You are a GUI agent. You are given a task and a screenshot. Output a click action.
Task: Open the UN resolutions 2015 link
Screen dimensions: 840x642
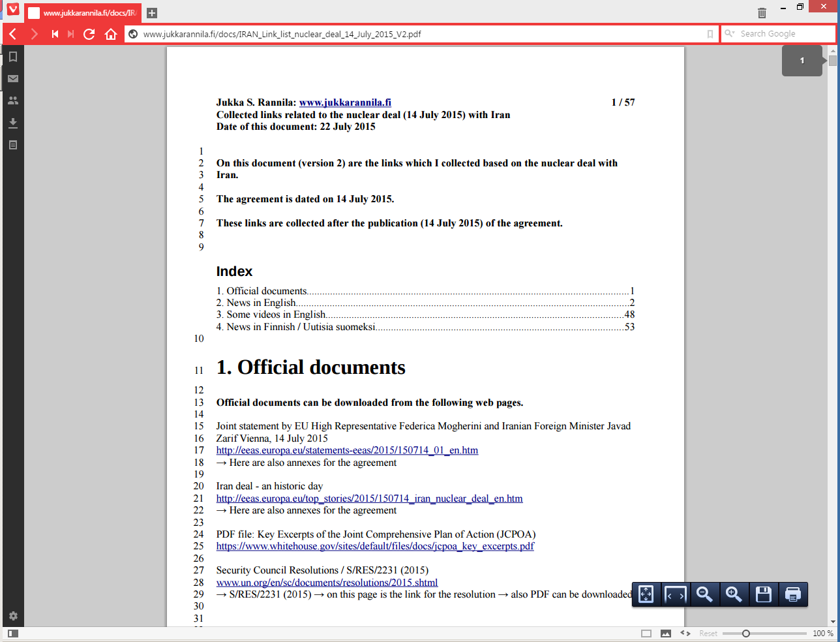point(327,583)
